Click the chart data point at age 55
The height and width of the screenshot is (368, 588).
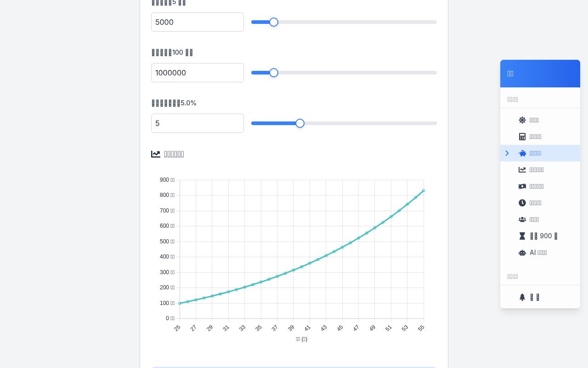pyautogui.click(x=424, y=190)
